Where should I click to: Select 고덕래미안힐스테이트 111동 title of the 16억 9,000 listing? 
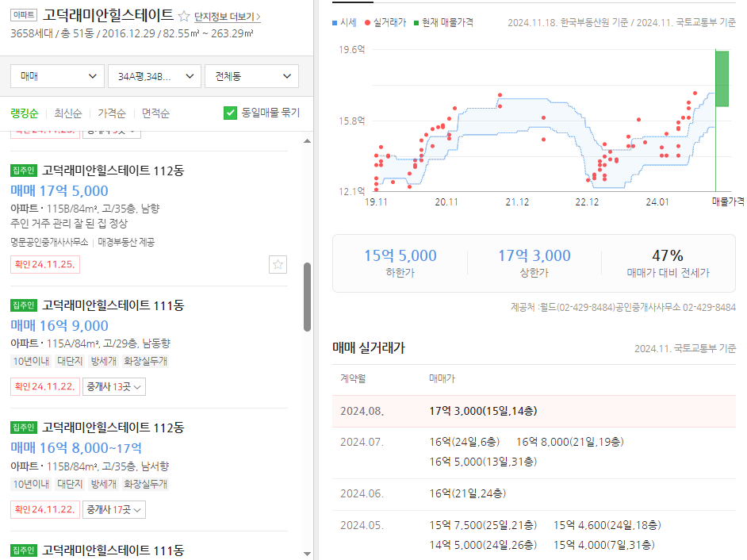[113, 305]
